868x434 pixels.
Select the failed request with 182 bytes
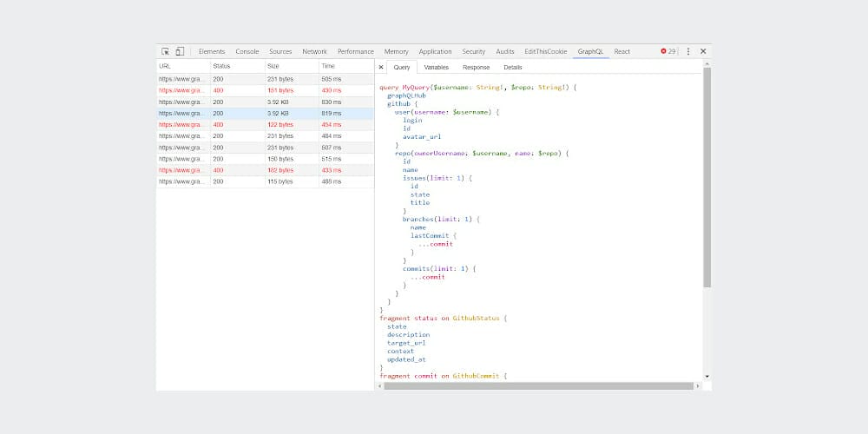[265, 170]
